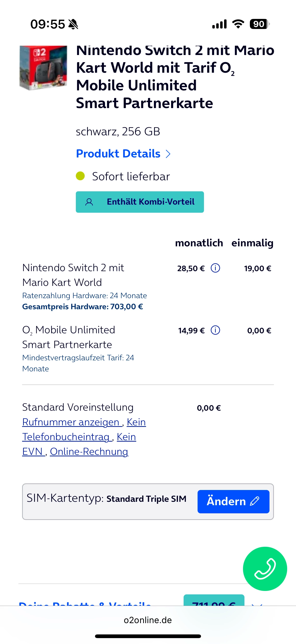Viewport: 296px width, 644px height.
Task: Tap the o2online.de address bar
Action: click(x=148, y=620)
